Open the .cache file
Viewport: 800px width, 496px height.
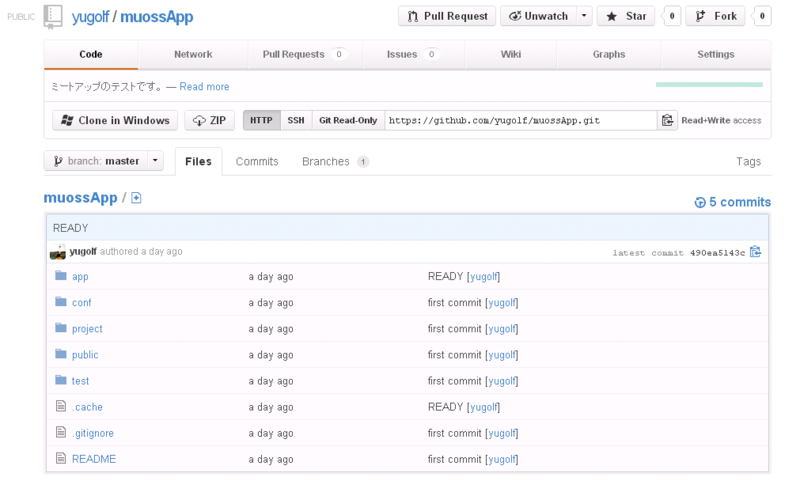(87, 407)
